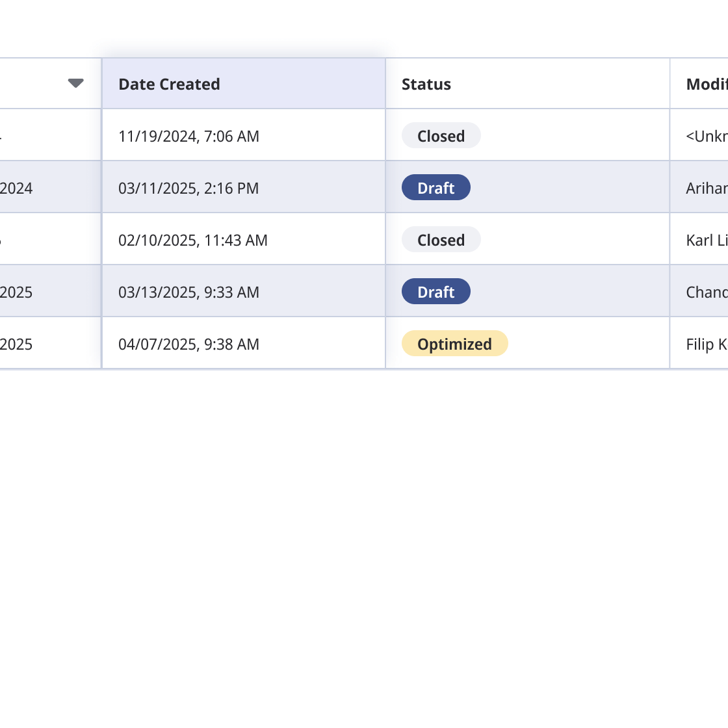Click the Closed badge in the 11/19/2024 row
728x728 pixels.
point(441,136)
